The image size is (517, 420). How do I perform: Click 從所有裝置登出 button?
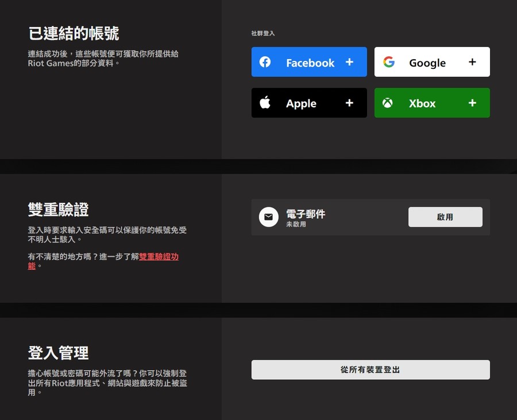[x=371, y=370]
